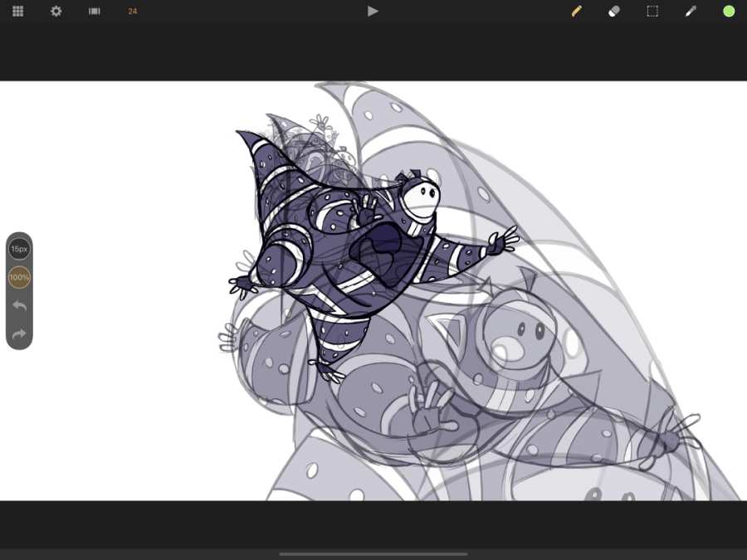Change the 24 fps frame rate
The height and width of the screenshot is (560, 747).
coord(133,12)
